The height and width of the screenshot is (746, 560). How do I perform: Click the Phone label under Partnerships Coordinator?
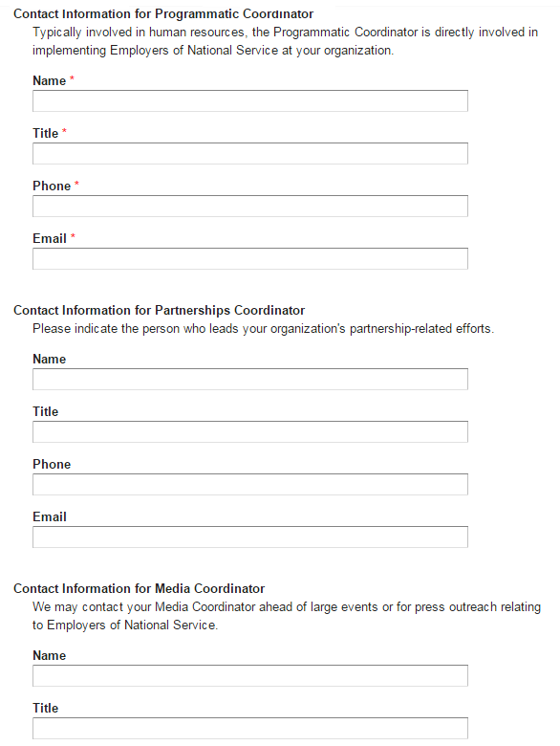[x=52, y=465]
